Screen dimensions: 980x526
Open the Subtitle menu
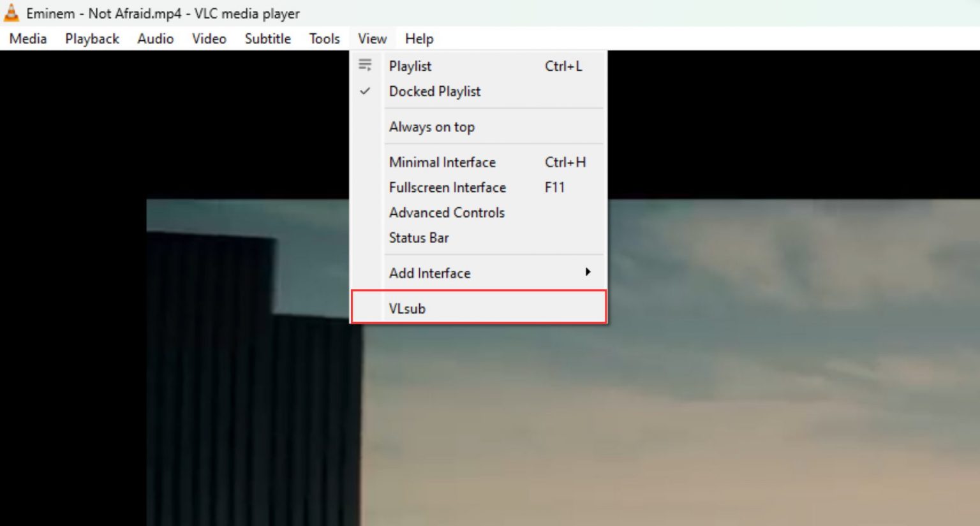(267, 38)
